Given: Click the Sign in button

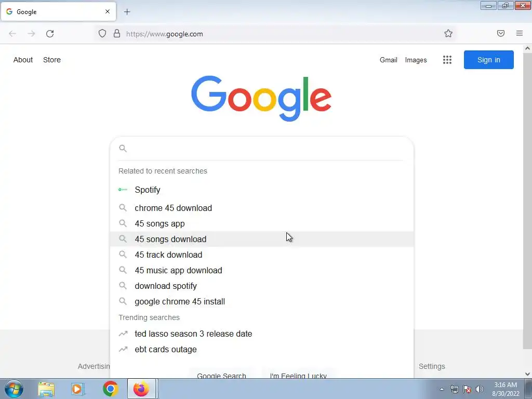Looking at the screenshot, I should click(x=488, y=60).
